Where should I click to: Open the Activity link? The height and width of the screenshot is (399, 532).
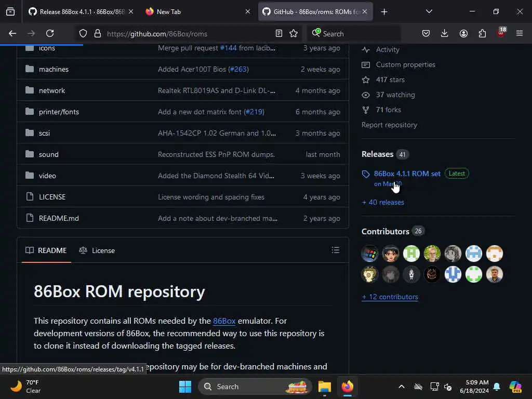388,49
